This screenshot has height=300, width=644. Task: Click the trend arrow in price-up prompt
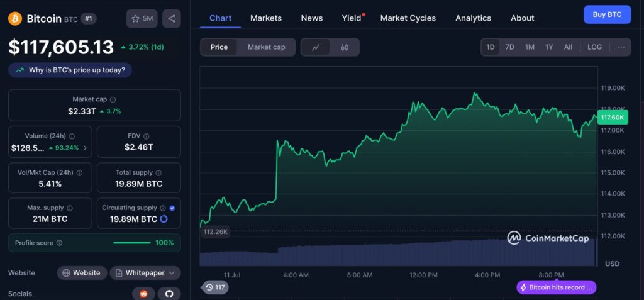tap(19, 70)
